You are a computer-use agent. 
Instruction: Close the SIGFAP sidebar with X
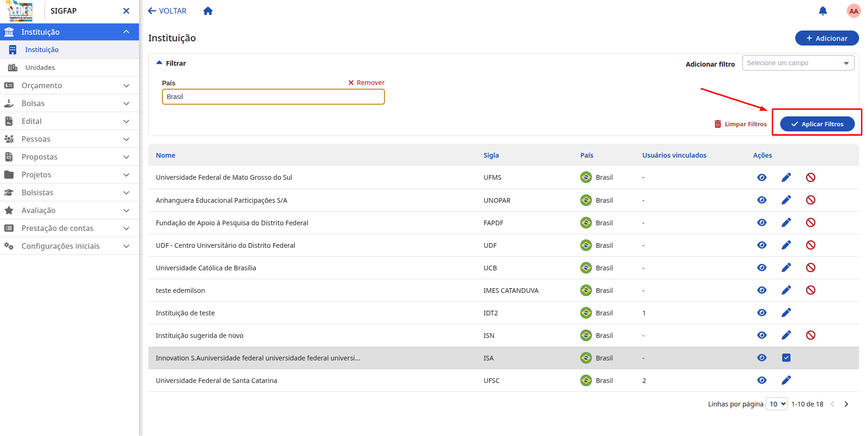tap(126, 11)
